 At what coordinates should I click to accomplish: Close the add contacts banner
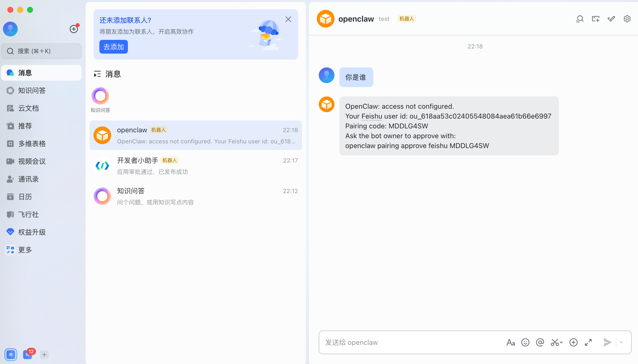tap(288, 19)
